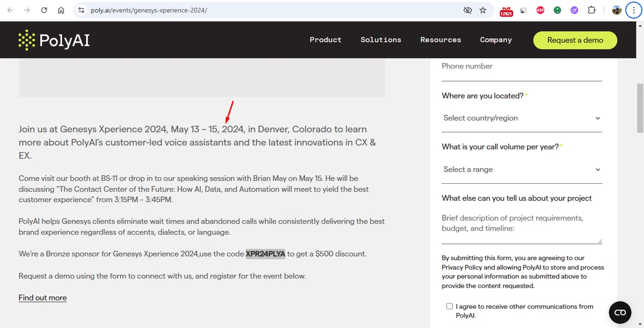This screenshot has height=328, width=644.
Task: Tick the receive other communications checkbox
Action: 450,306
